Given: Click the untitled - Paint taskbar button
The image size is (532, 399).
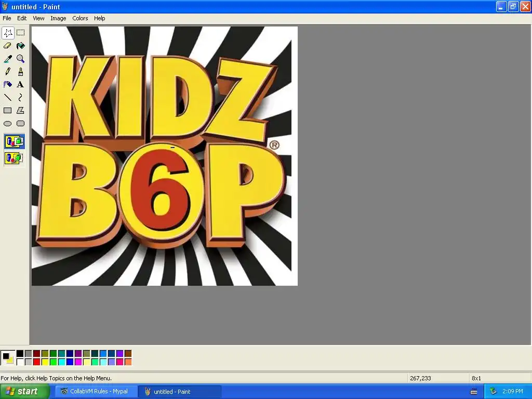Looking at the screenshot, I should (180, 392).
